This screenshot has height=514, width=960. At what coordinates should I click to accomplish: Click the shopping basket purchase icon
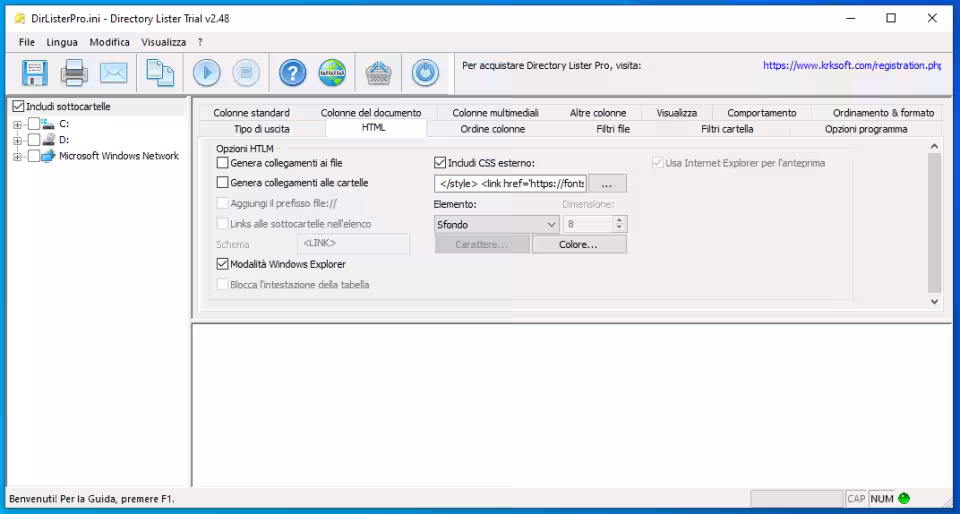378,73
